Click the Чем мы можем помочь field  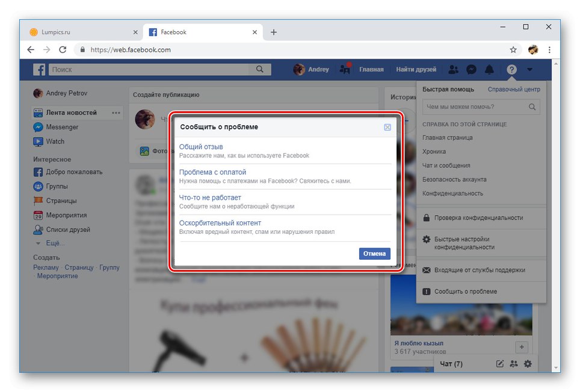[476, 107]
